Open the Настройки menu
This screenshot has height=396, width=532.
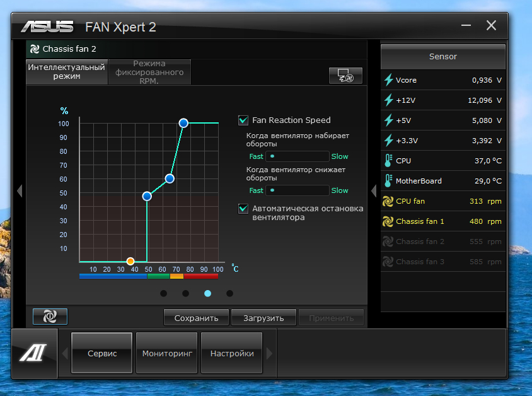point(232,353)
